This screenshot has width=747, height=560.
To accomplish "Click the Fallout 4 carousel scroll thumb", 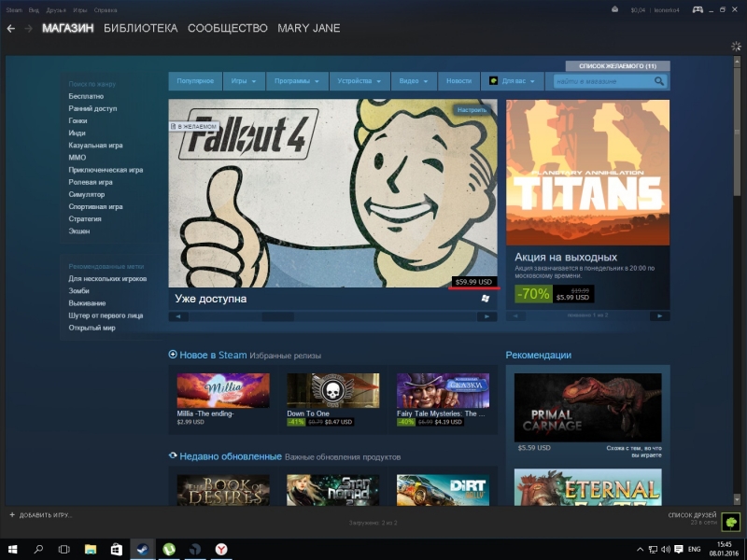I will tap(278, 316).
